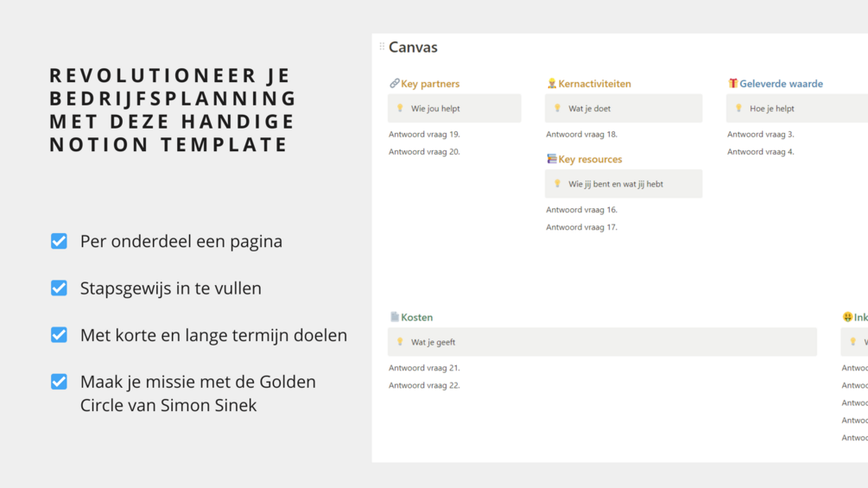Click the Hoe je helpt callout block
The image size is (868, 488).
tap(795, 109)
